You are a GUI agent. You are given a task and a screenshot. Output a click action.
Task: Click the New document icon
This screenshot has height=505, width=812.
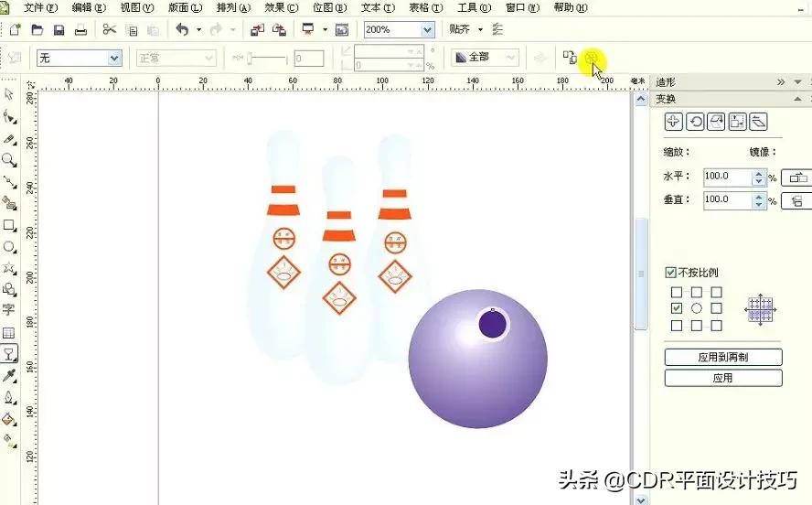pos(15,29)
